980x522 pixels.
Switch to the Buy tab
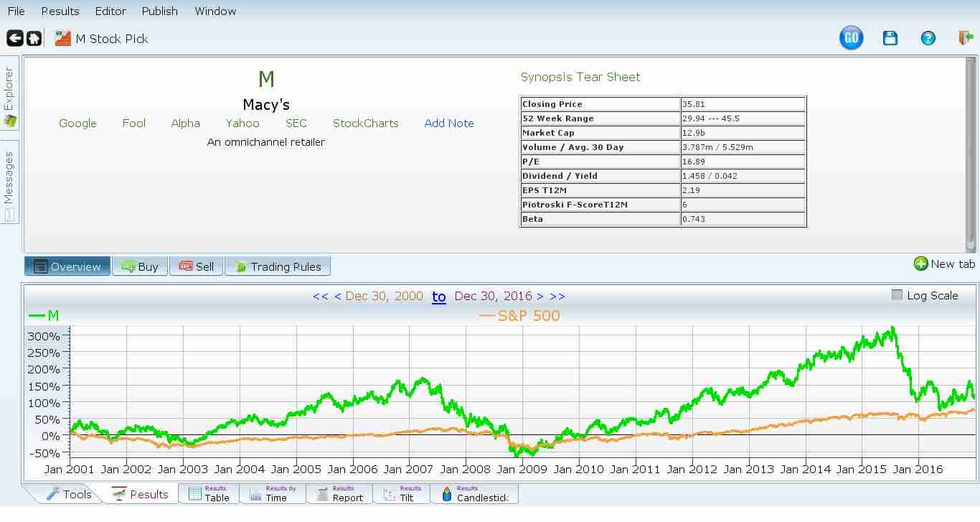140,266
